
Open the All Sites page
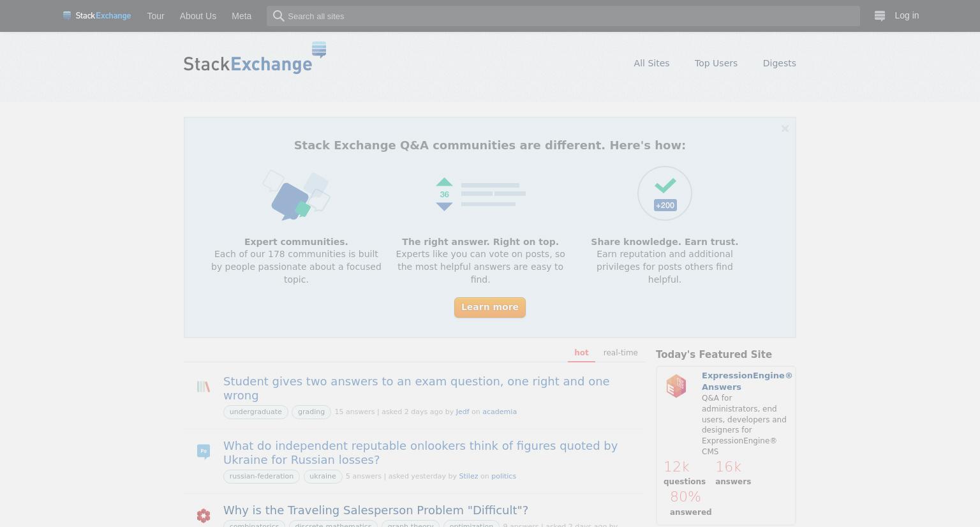tap(651, 63)
